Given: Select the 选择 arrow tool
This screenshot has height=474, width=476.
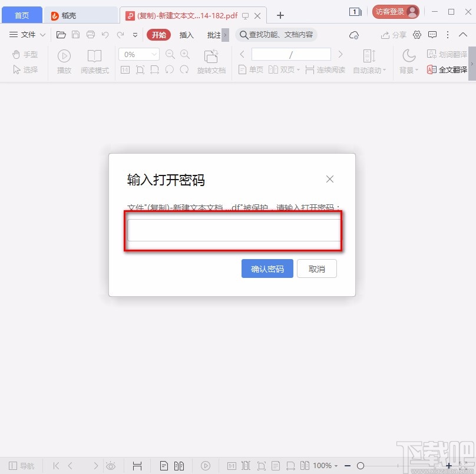Looking at the screenshot, I should point(25,70).
